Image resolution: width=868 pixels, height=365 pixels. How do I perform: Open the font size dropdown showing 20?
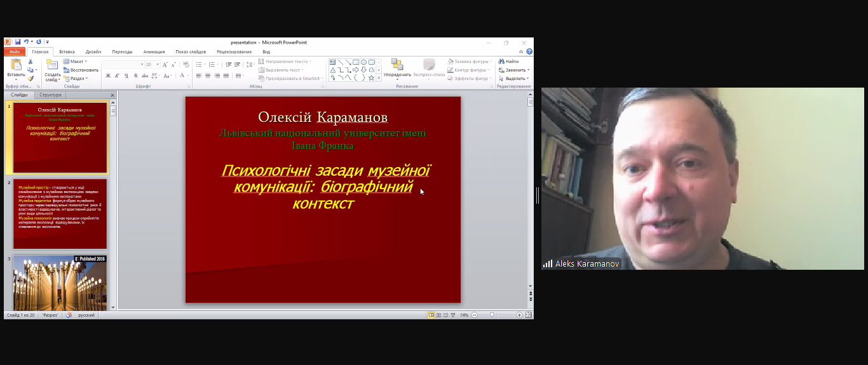(x=158, y=65)
